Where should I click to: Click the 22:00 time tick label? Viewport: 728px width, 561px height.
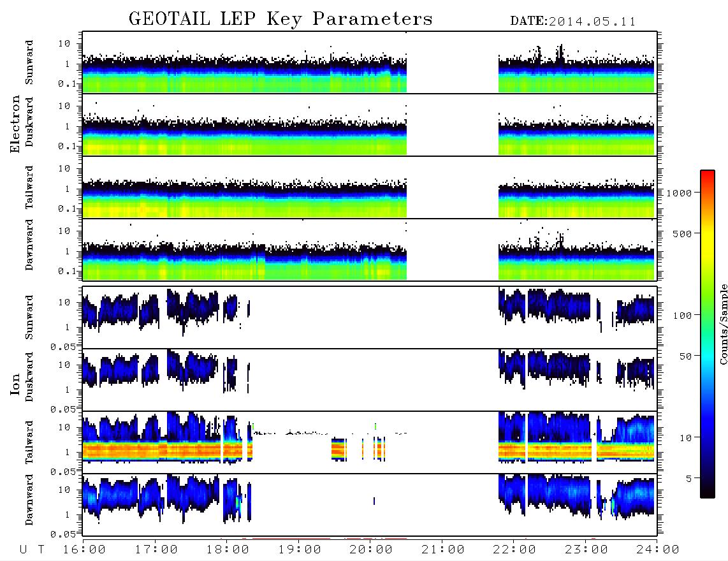point(514,550)
